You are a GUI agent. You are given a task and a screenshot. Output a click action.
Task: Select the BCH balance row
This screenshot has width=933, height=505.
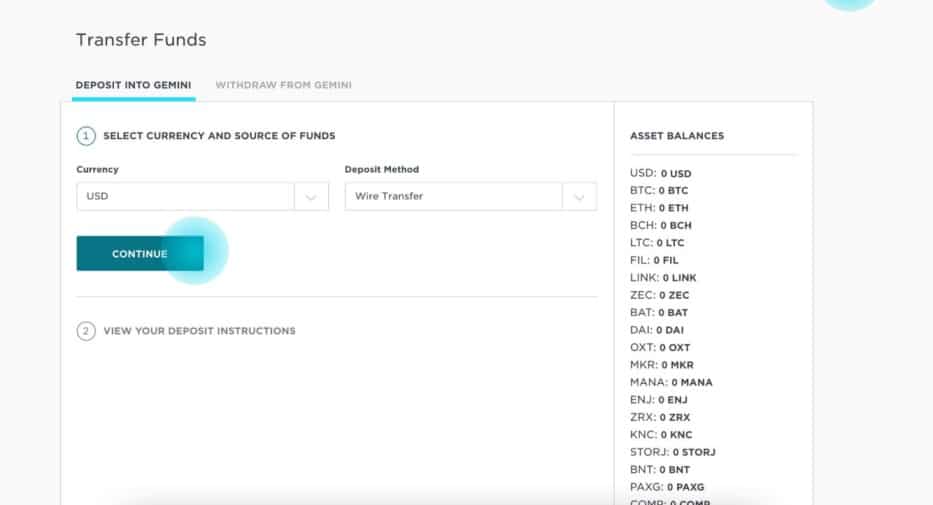pos(660,225)
